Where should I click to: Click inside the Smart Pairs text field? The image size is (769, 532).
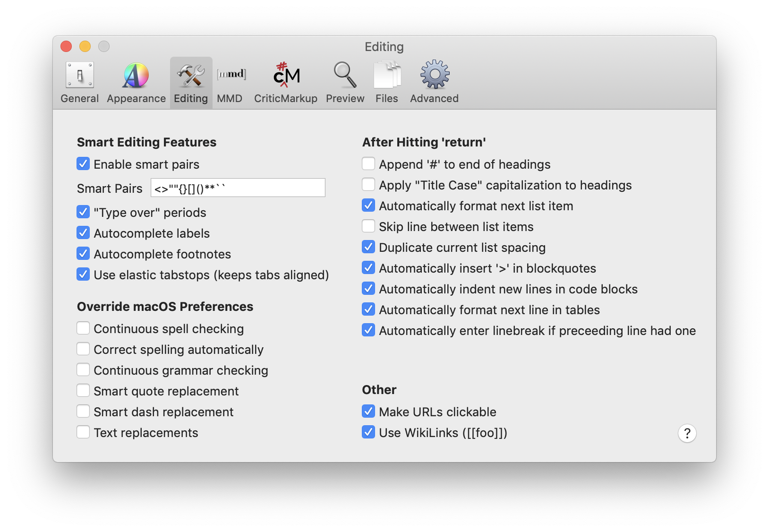pos(238,188)
